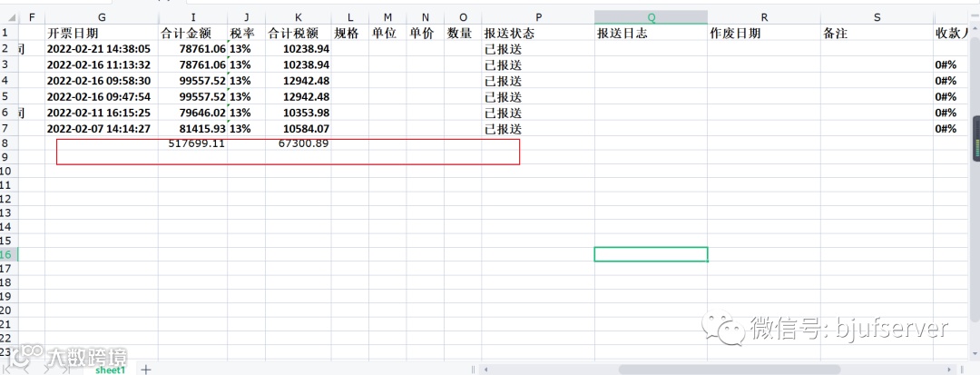Click the scrollbar split handle beside sheet tabs

[473, 370]
